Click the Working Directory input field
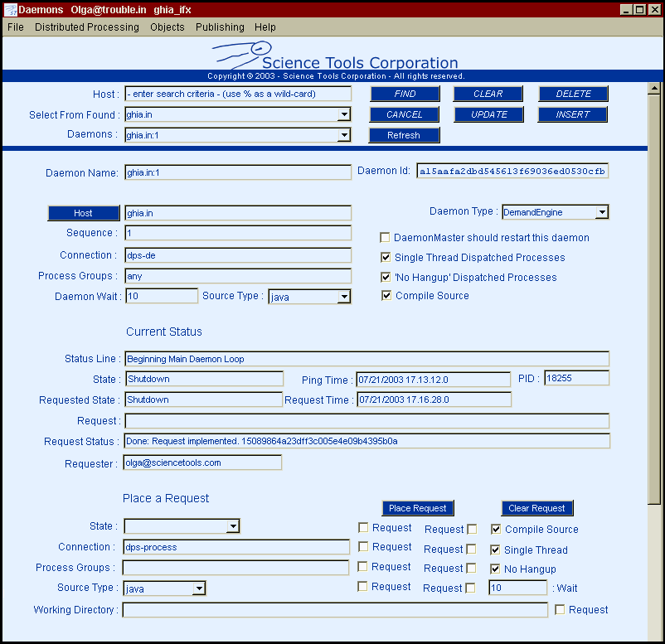 335,610
